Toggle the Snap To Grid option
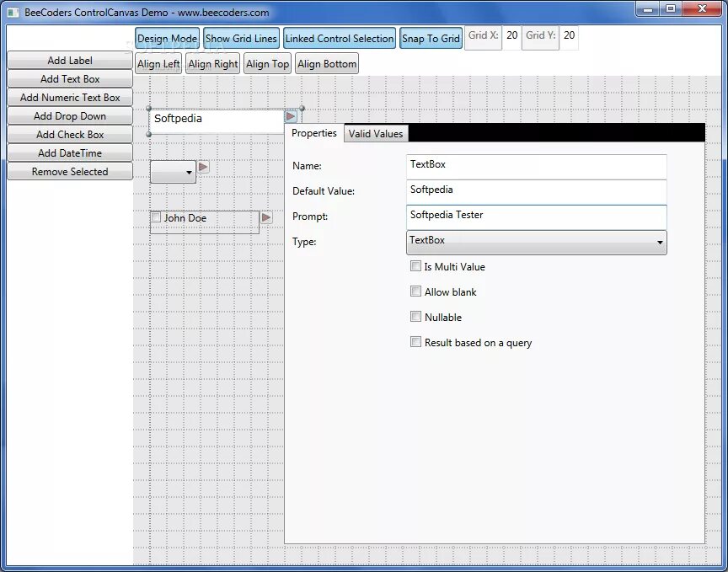Image resolution: width=728 pixels, height=572 pixels. click(x=431, y=39)
